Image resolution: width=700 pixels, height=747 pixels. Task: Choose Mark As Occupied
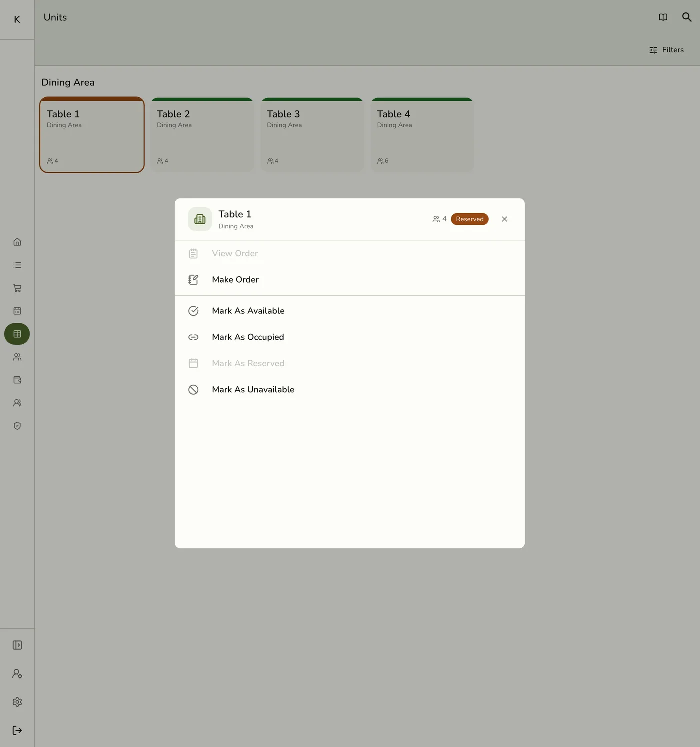tap(350, 337)
